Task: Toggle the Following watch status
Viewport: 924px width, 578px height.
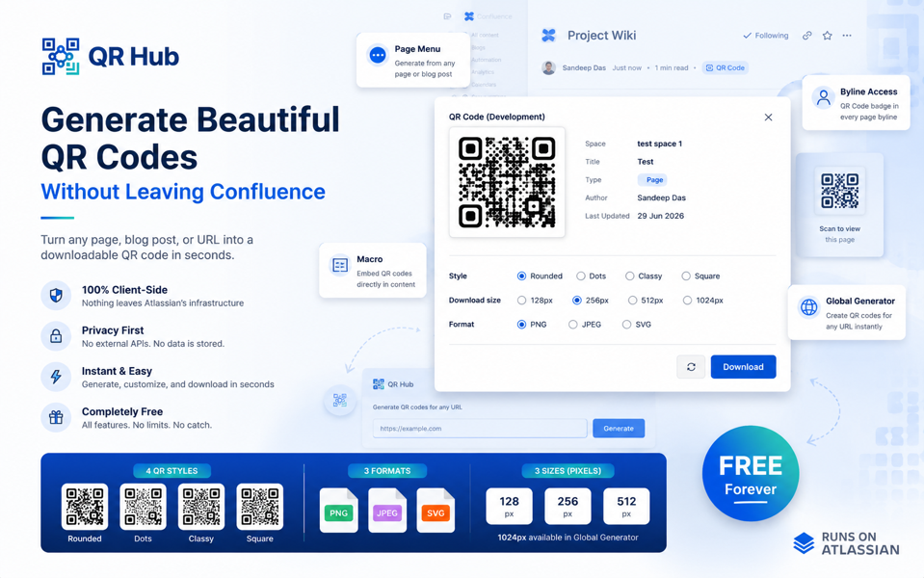Action: (x=765, y=36)
